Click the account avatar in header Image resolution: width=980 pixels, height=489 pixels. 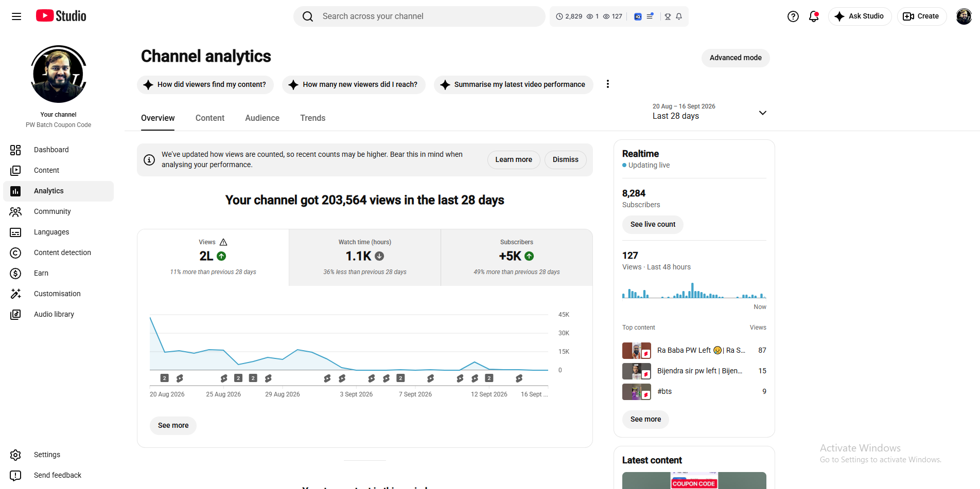click(964, 16)
